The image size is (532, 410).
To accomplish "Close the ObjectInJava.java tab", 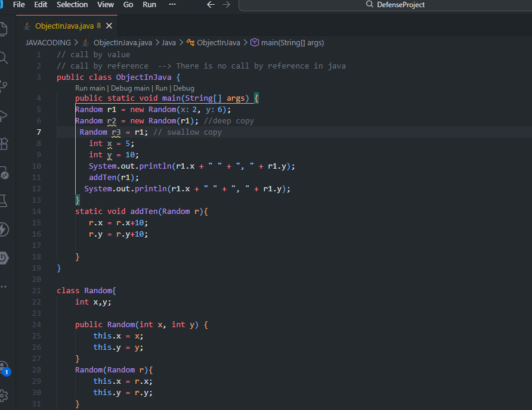I will click(x=109, y=26).
